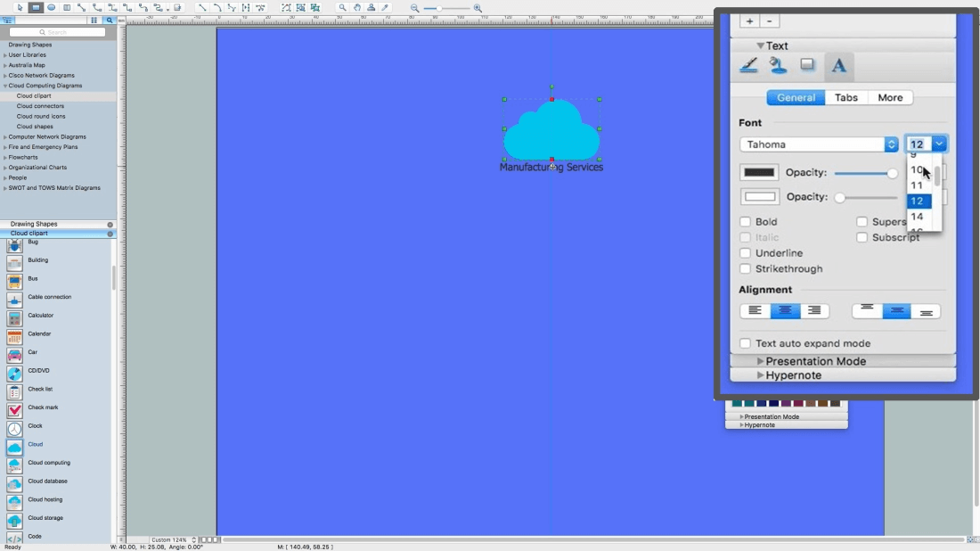Click the fill bucket icon
The height and width of the screenshot is (551, 980).
[778, 65]
